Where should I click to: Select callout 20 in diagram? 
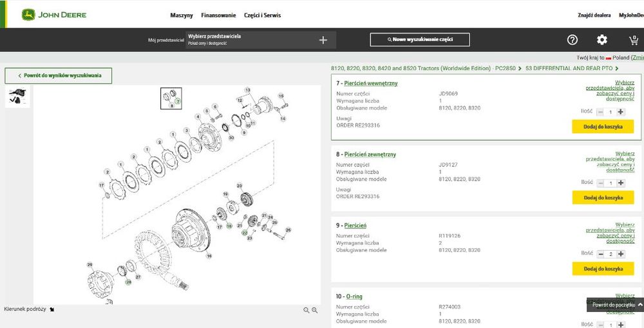coord(240,185)
